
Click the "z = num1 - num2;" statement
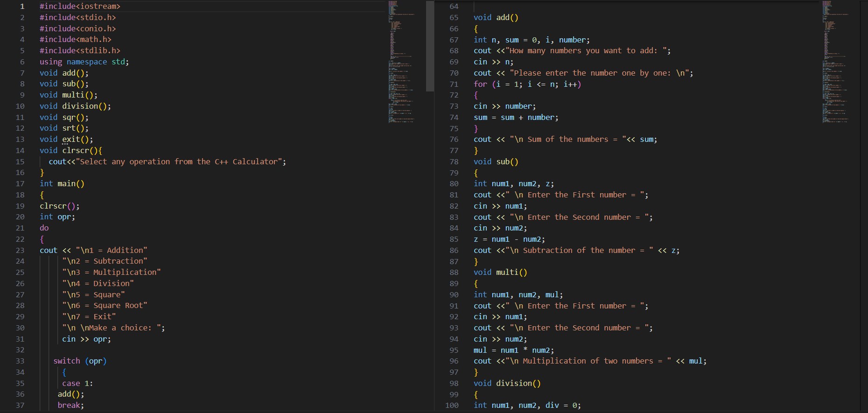tap(509, 239)
